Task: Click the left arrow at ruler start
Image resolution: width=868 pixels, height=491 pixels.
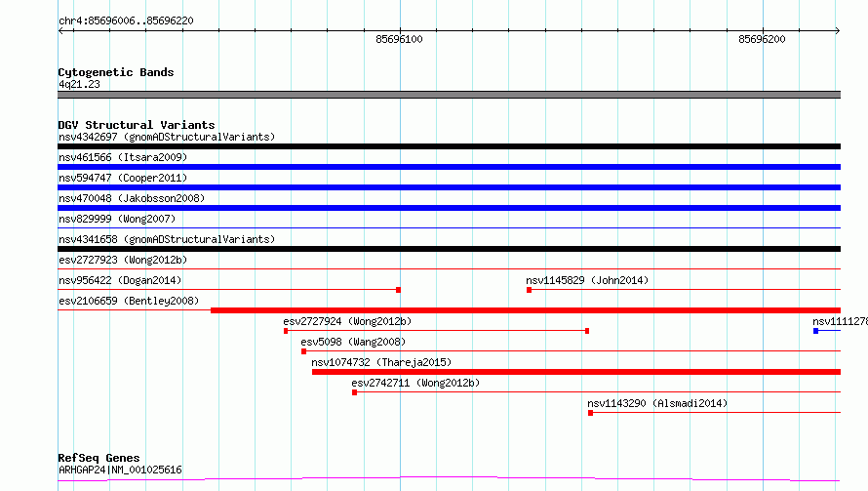Action: (60, 30)
